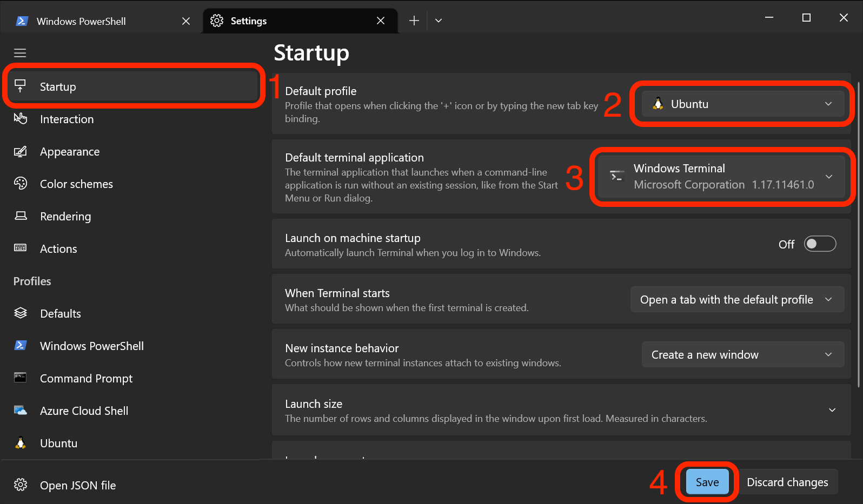Click the Discard changes button
Viewport: 863px width, 504px height.
[x=787, y=482]
